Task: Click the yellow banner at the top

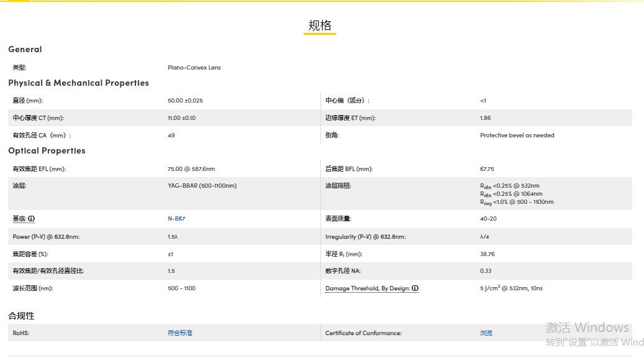Action: coord(322,2)
